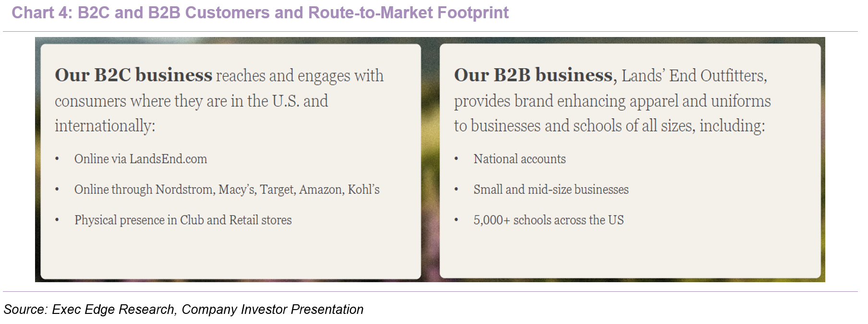
Task: Click 'reaches and engages with' text in B2C card
Action: (x=300, y=76)
